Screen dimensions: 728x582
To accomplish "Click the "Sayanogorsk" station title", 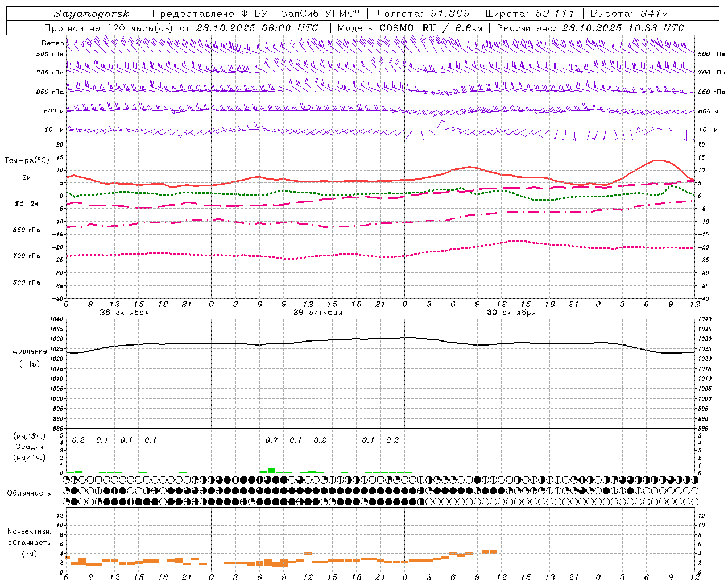I will click(x=92, y=14).
